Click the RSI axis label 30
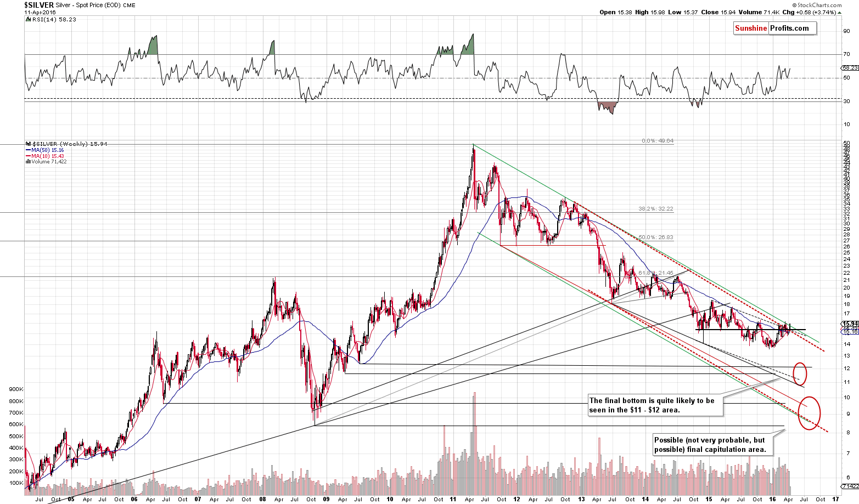This screenshot has width=859, height=504. (847, 101)
